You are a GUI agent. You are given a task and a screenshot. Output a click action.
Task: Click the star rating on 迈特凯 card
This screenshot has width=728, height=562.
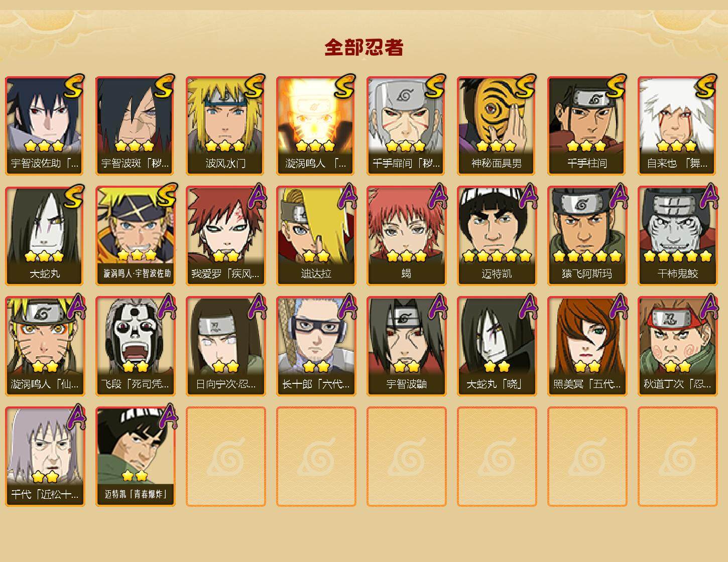(497, 256)
